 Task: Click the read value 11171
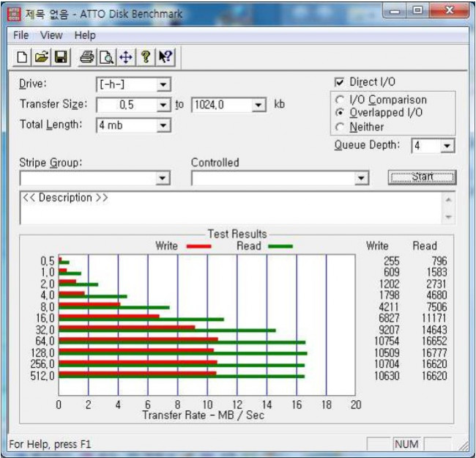tap(434, 318)
